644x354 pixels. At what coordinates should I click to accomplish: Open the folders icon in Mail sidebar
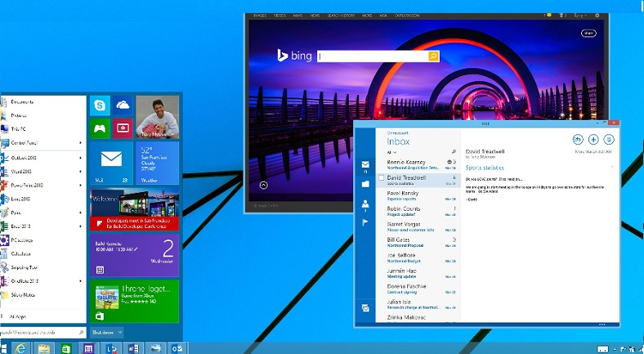pos(365,184)
